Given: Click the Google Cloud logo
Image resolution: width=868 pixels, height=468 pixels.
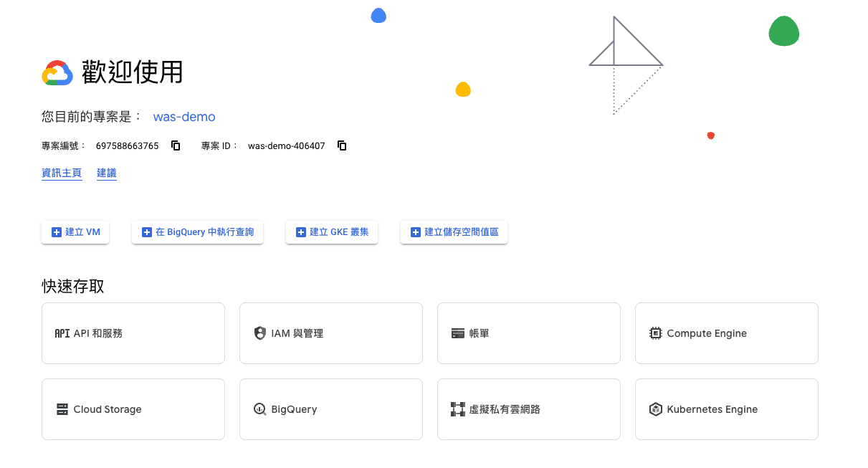Looking at the screenshot, I should click(x=57, y=72).
